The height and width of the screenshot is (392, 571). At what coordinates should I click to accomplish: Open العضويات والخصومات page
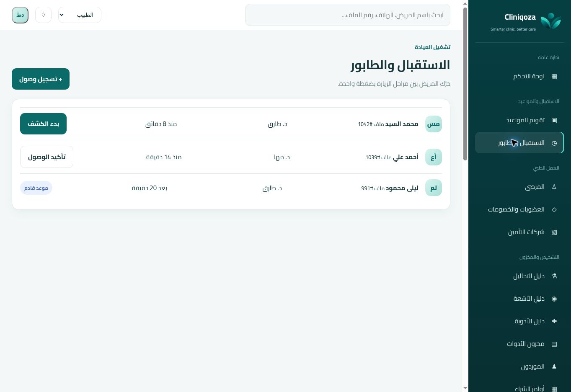coord(519,209)
